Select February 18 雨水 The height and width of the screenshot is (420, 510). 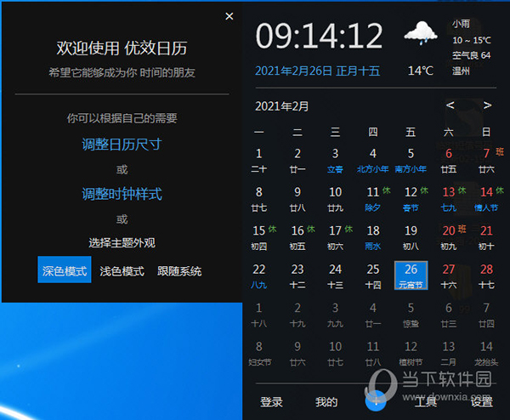373,238
